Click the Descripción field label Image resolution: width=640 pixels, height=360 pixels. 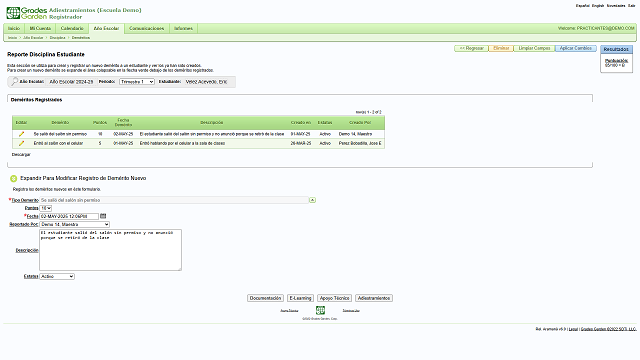(27, 250)
